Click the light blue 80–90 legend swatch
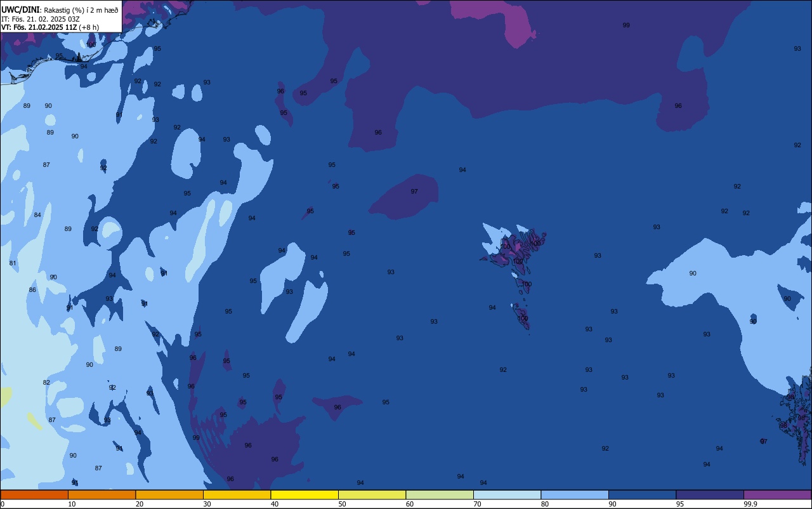Screen dimensions: 812x509 coord(575,494)
